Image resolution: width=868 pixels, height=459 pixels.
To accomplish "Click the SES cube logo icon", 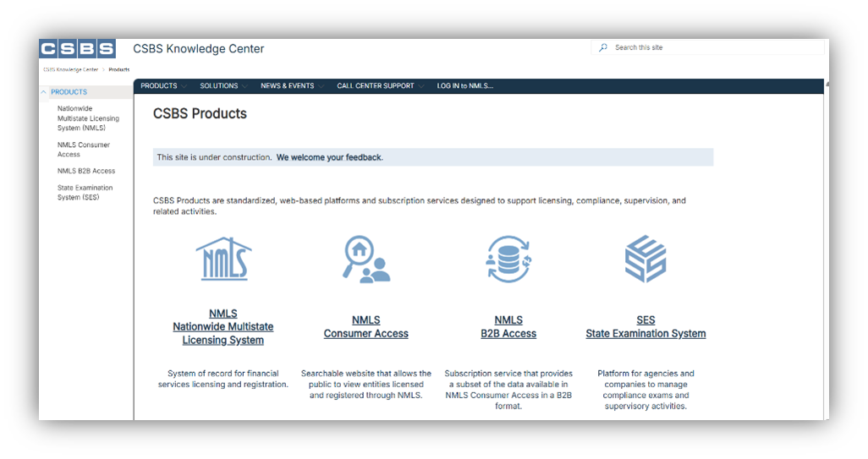I will point(646,259).
